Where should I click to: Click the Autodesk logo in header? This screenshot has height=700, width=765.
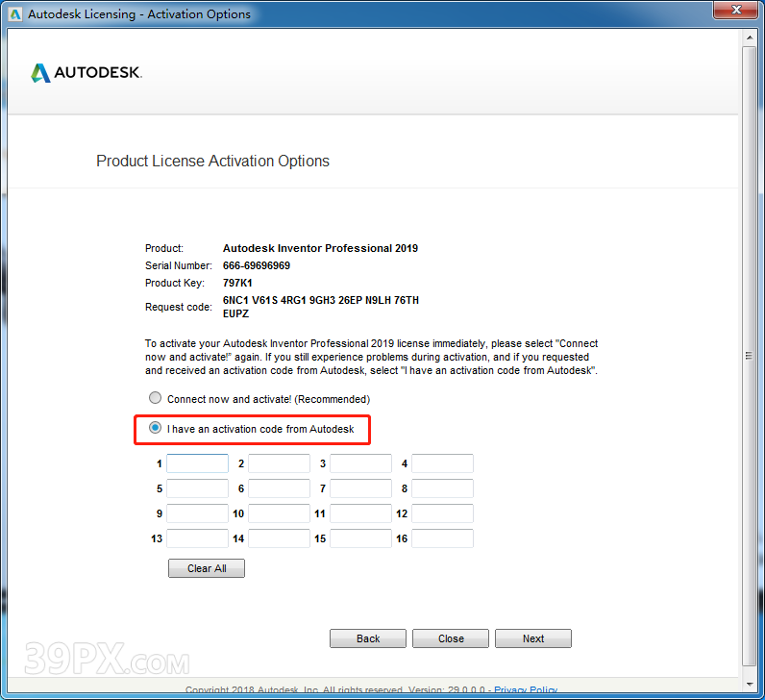[86, 73]
